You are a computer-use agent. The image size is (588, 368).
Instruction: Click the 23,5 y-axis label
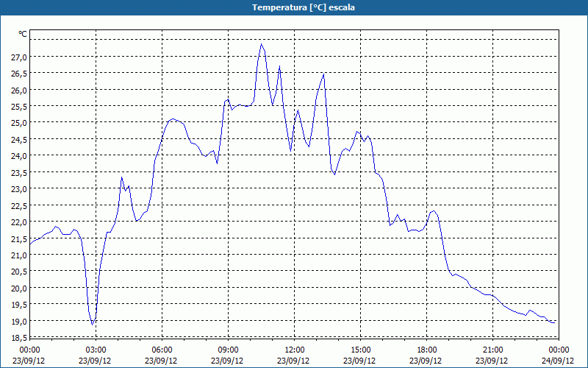point(19,172)
